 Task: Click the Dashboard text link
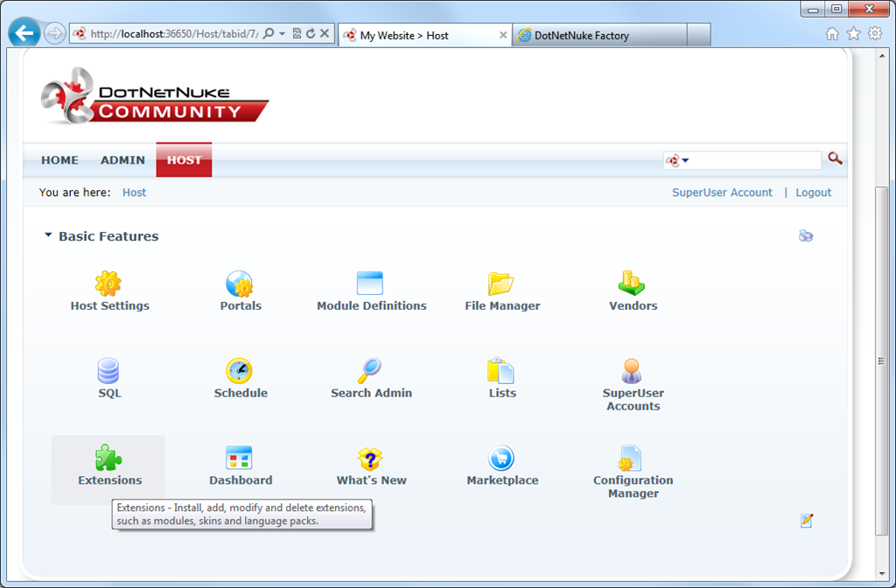click(241, 480)
